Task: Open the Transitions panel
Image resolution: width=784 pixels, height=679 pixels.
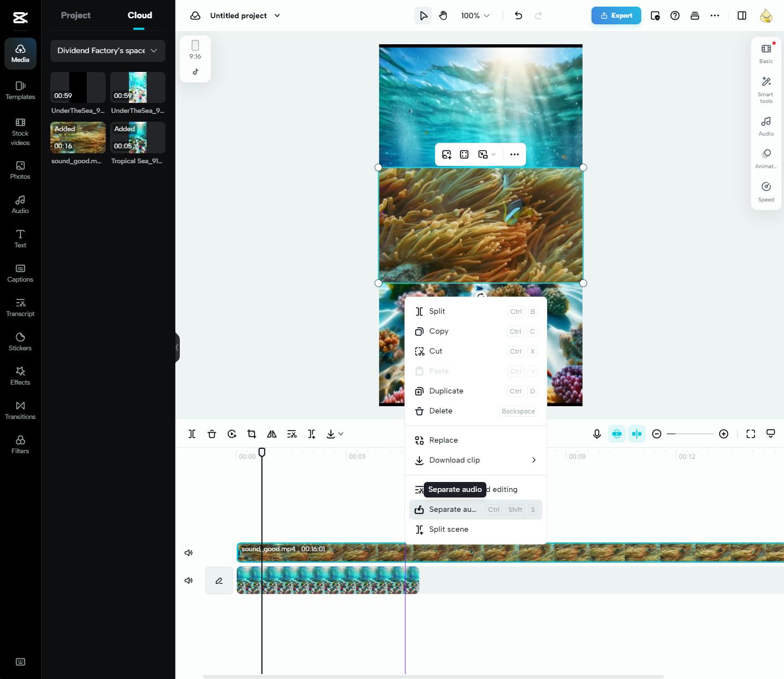Action: click(x=20, y=411)
